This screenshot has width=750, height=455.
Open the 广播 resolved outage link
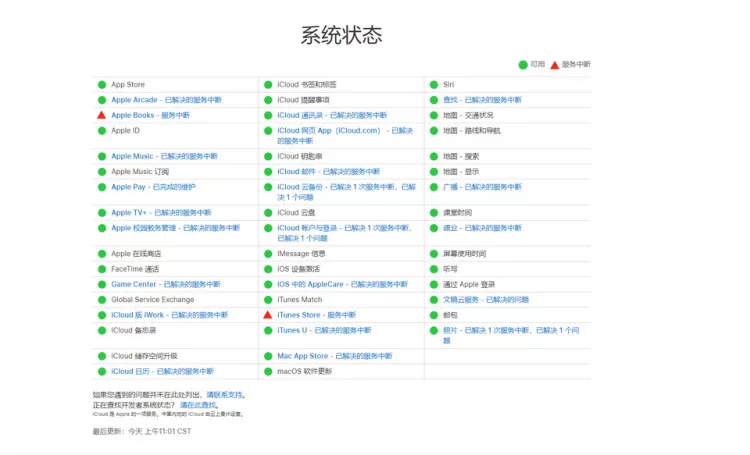point(482,187)
